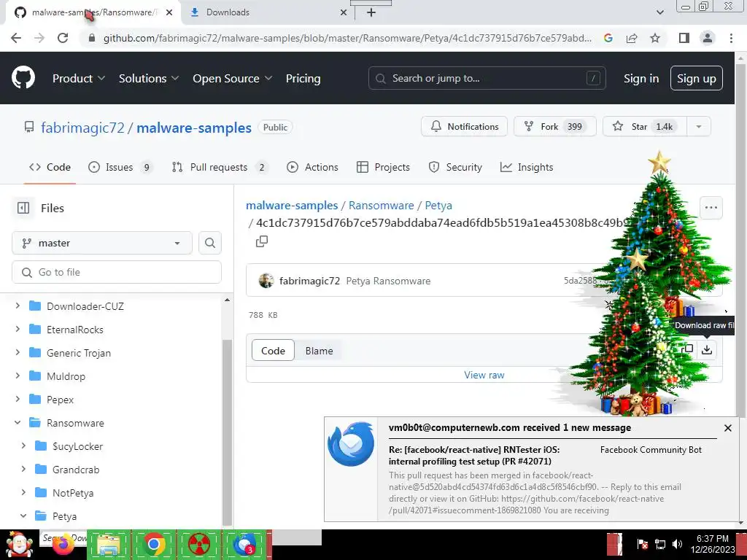Collapse the Files tree side panel icon
Viewport: 747px width, 560px height.
[23, 208]
